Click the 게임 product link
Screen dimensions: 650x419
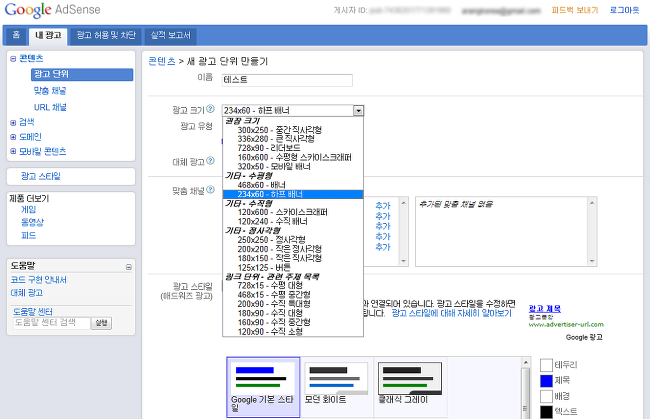[x=29, y=210]
